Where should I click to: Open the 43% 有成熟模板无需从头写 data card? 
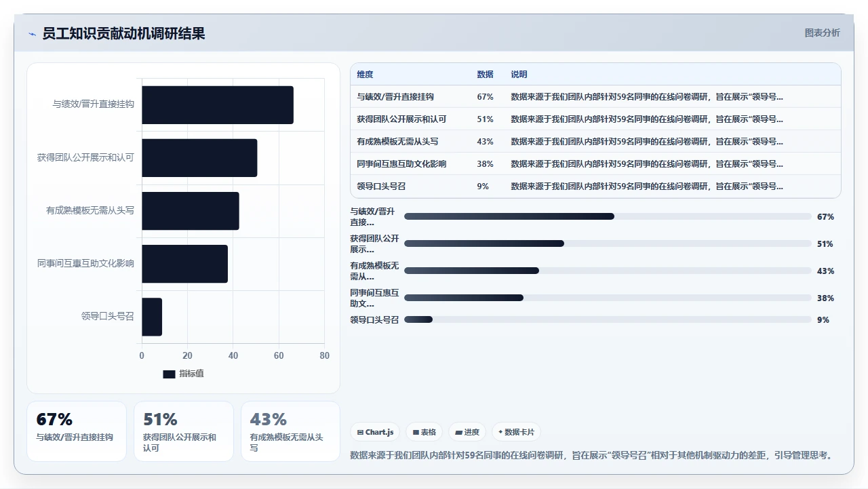point(290,431)
